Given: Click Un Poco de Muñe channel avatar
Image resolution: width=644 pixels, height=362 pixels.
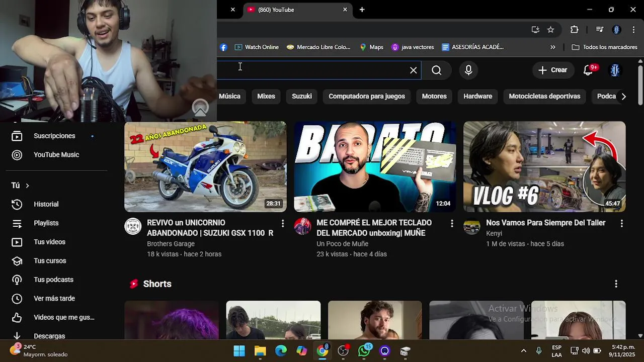Looking at the screenshot, I should pos(302,226).
